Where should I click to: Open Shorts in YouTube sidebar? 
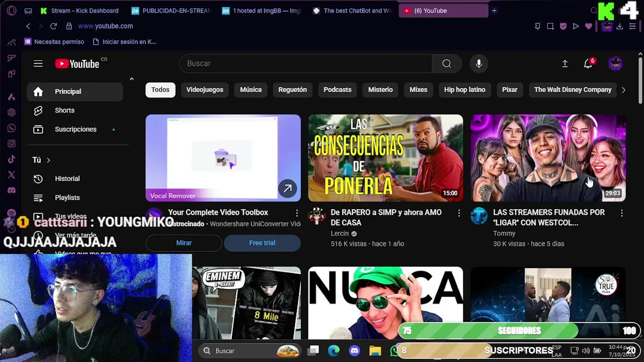tap(75, 111)
